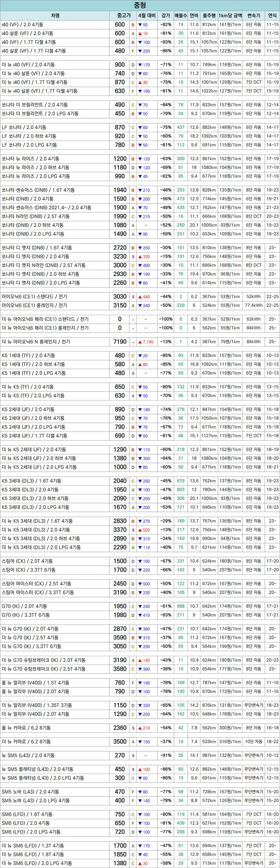This screenshot has width=280, height=868.
Task: Click price 3590 for 더 뉴 G70 2.5T
Action: click(120, 638)
